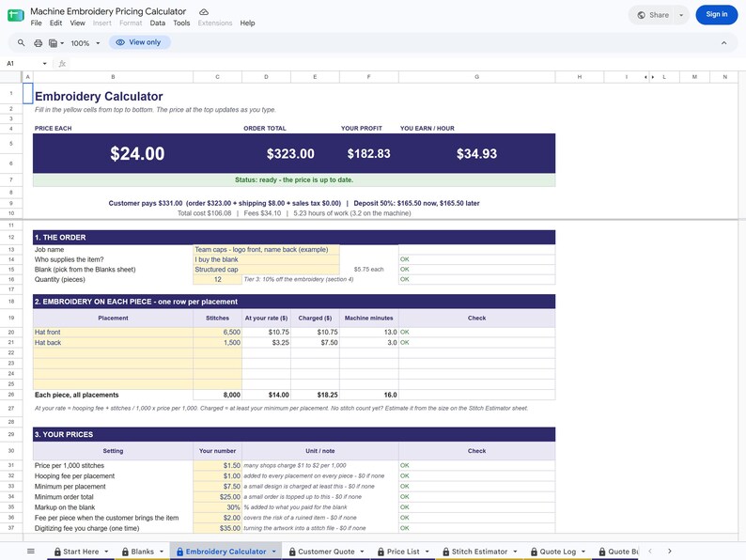This screenshot has height=560, width=746.
Task: Click the Sign in button
Action: [x=717, y=15]
